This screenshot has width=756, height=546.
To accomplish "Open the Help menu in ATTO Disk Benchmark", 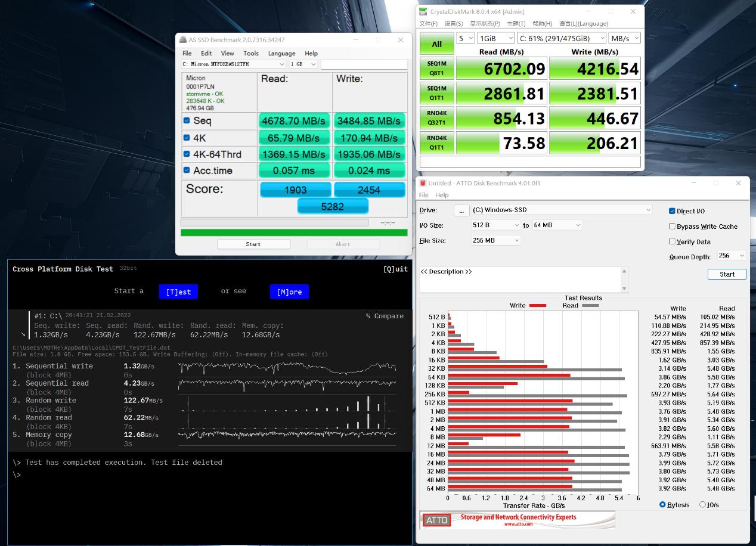I will click(x=442, y=195).
